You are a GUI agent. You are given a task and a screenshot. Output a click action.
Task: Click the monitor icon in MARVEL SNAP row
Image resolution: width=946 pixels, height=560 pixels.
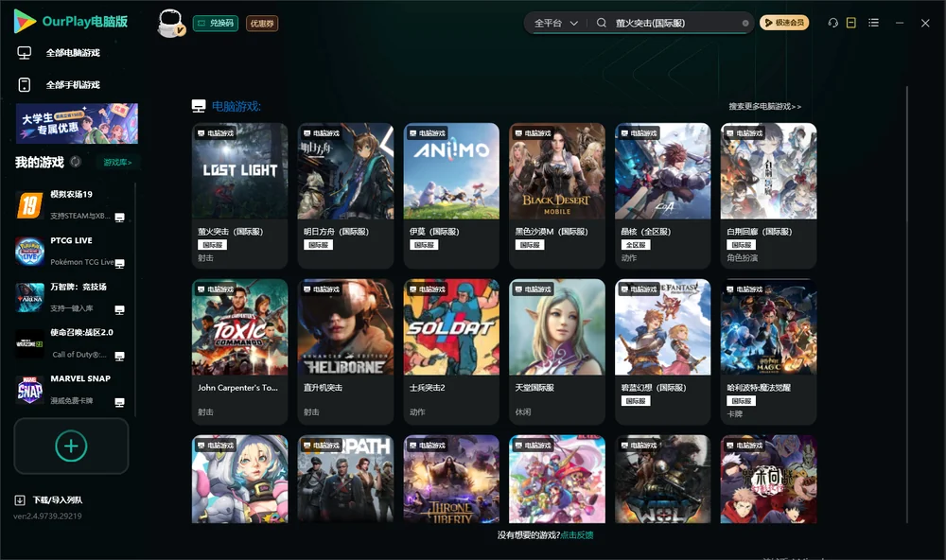pyautogui.click(x=119, y=403)
